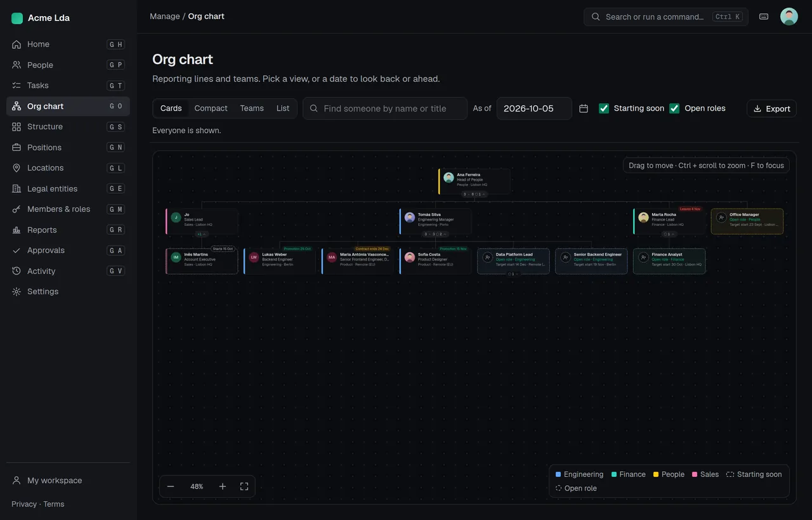
Task: Open the Reports chart icon
Action: [16, 230]
